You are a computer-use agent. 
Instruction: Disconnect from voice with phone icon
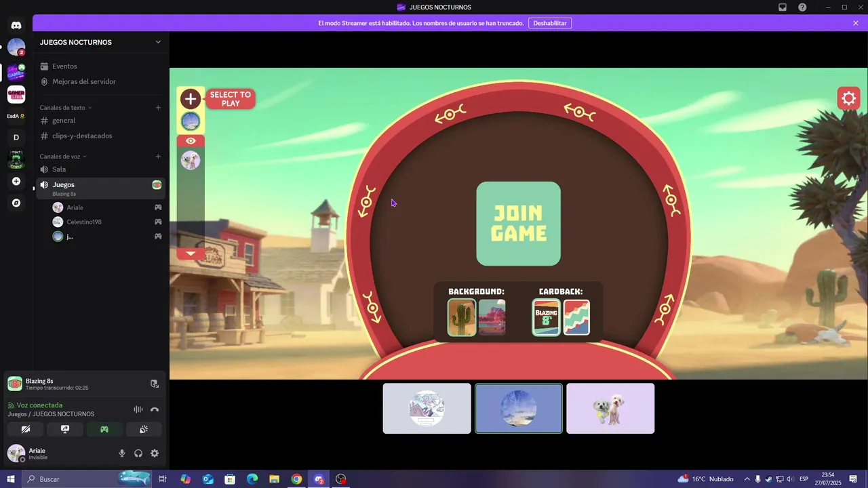[x=155, y=409]
